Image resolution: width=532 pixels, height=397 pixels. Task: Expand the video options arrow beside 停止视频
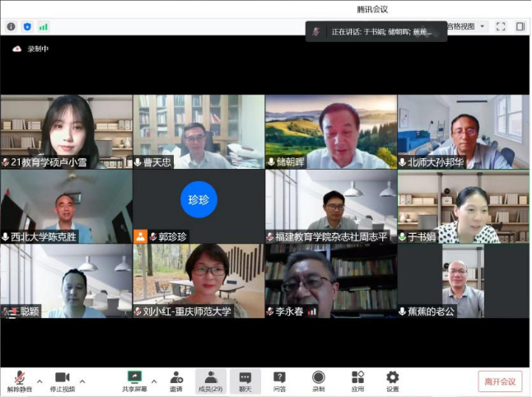pos(82,381)
